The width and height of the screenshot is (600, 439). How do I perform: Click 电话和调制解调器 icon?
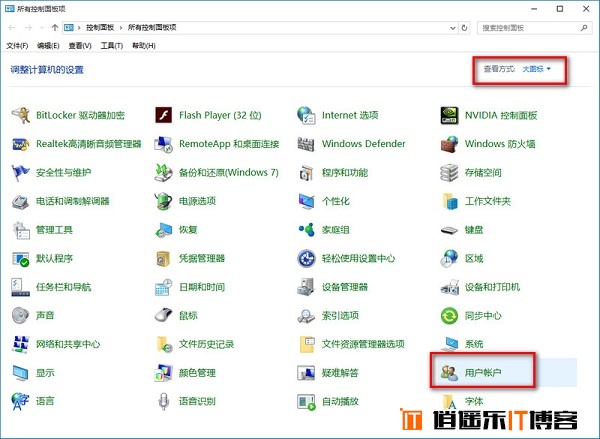point(20,201)
